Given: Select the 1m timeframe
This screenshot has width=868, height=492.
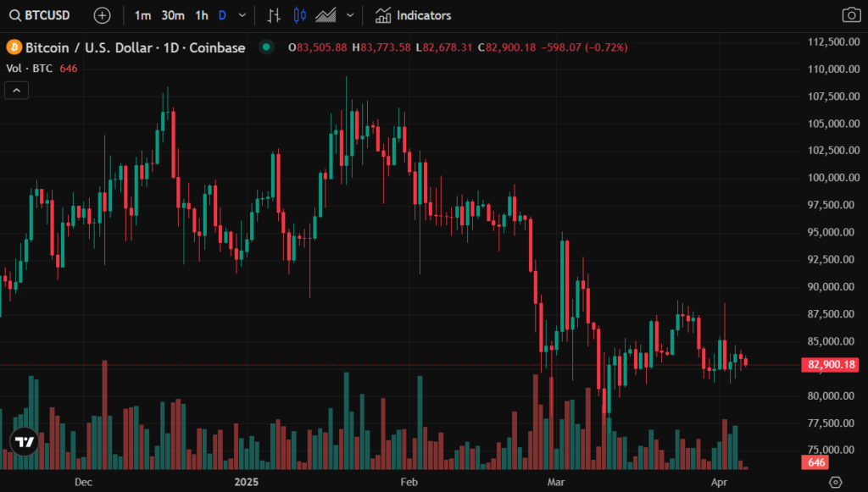Looking at the screenshot, I should [143, 15].
